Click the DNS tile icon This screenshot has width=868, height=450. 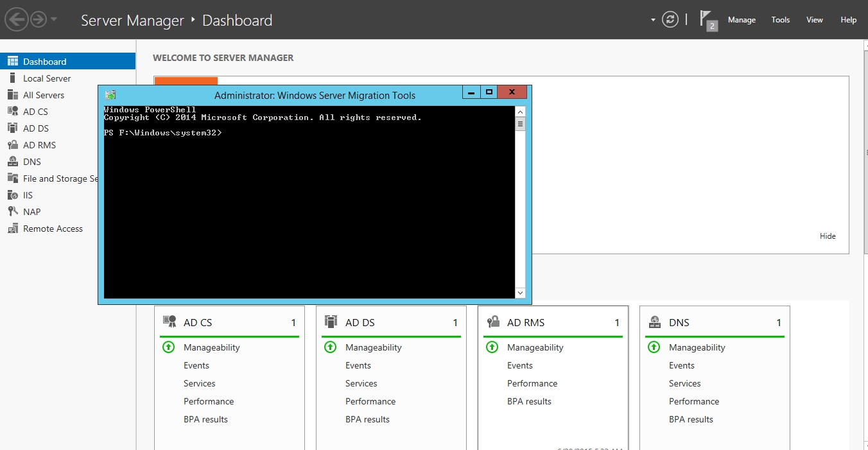click(654, 322)
